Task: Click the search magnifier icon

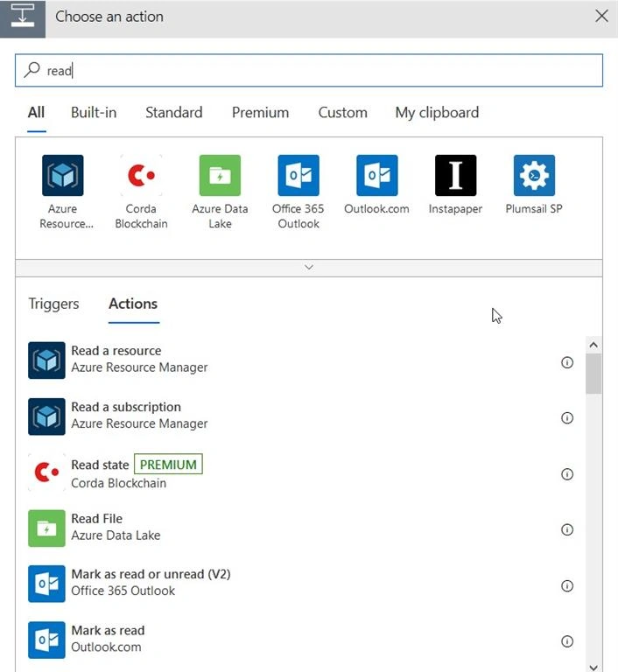Action: click(32, 69)
